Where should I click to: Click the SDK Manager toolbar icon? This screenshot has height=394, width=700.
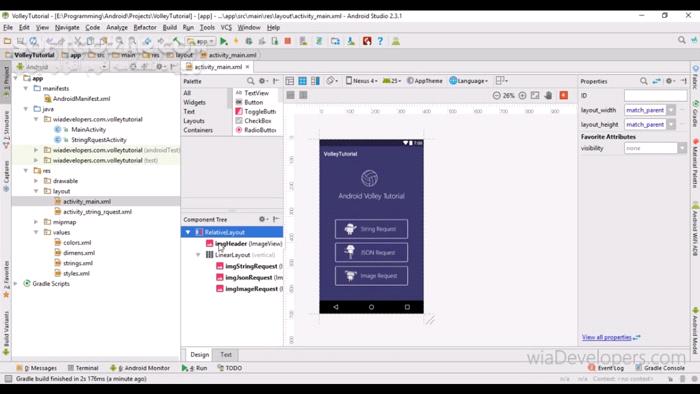click(x=351, y=41)
